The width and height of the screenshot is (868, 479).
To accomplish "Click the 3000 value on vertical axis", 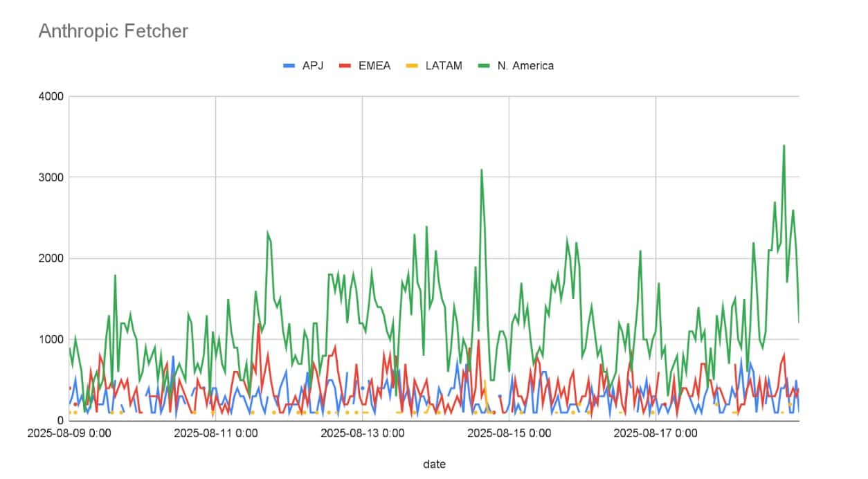I will click(x=53, y=178).
